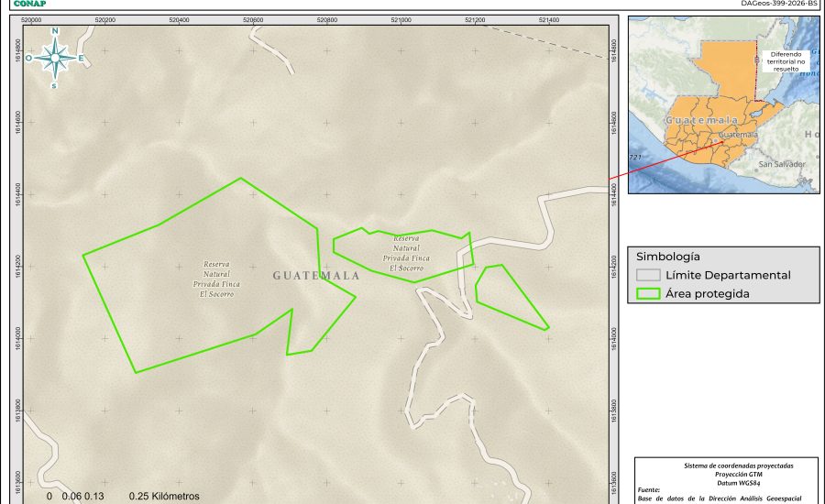
Task: Click the Límite Departamental legend label
Action: (728, 275)
